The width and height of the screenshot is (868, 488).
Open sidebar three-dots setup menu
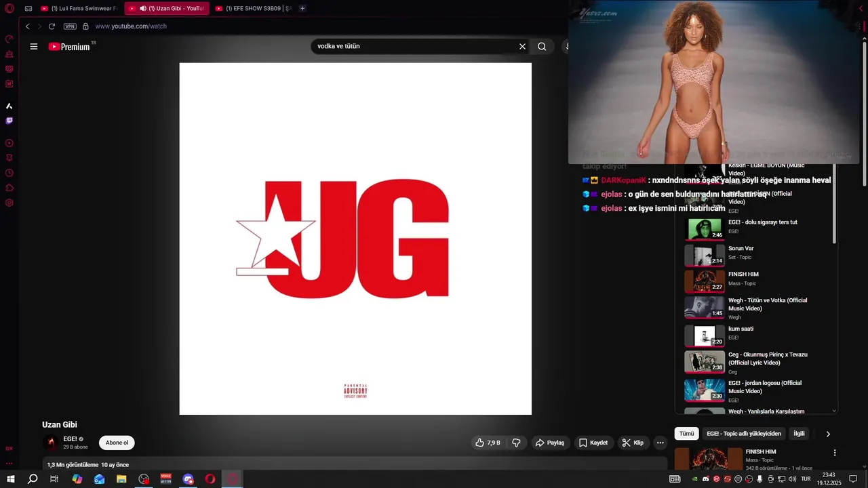pos(9,464)
